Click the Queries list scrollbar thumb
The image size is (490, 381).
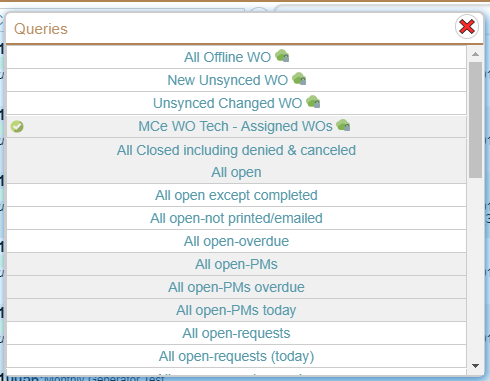[x=476, y=120]
